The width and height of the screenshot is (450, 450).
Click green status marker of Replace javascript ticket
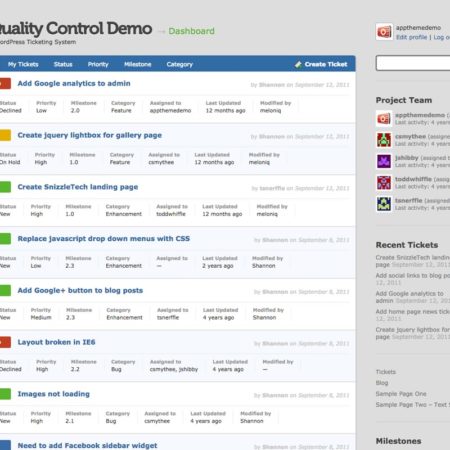tap(5, 239)
